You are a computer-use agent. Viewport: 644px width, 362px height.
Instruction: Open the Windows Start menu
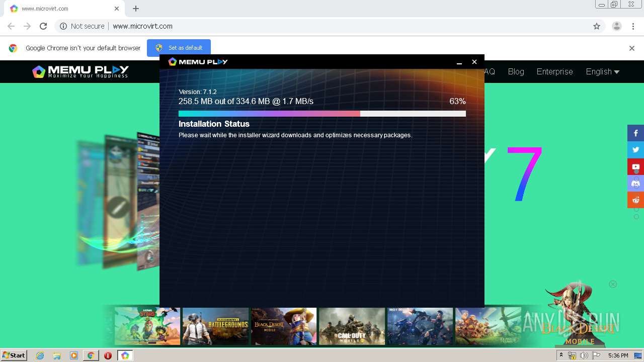14,355
